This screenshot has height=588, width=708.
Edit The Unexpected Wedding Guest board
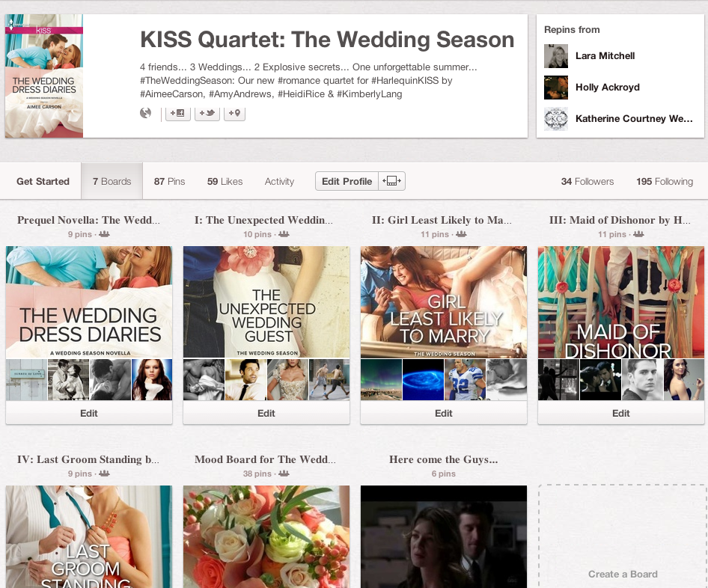pos(266,413)
